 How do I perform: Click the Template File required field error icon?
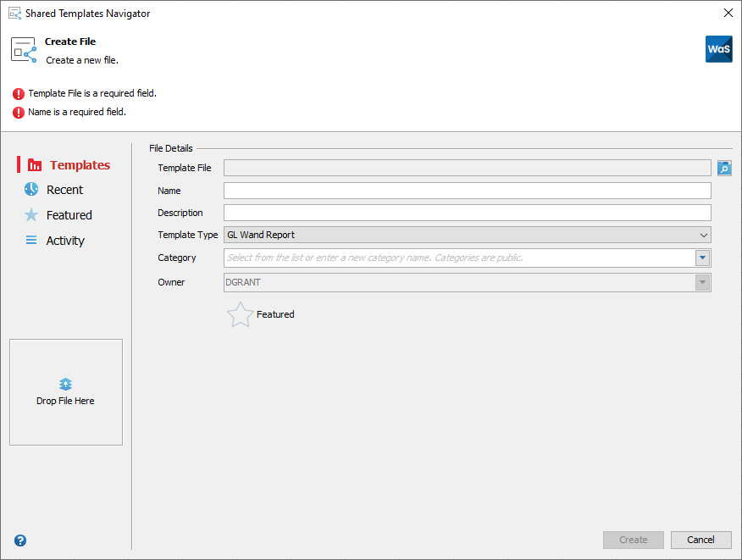pyautogui.click(x=19, y=93)
